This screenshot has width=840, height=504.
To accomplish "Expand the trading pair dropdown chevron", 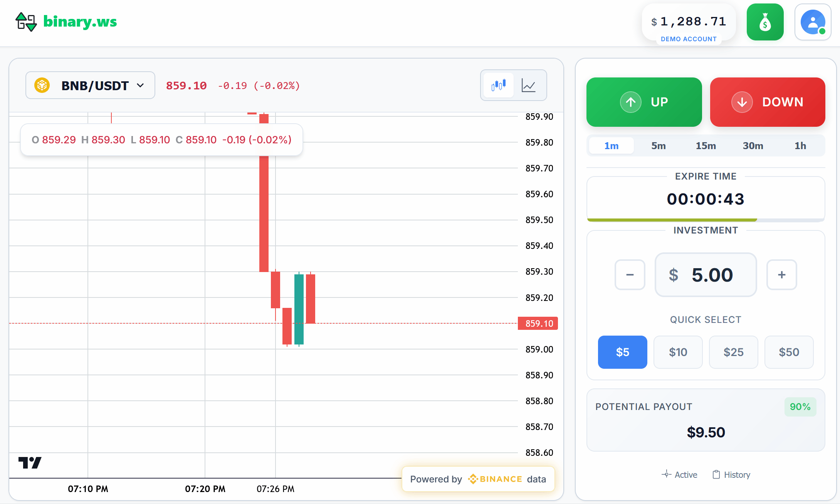I will [x=140, y=85].
